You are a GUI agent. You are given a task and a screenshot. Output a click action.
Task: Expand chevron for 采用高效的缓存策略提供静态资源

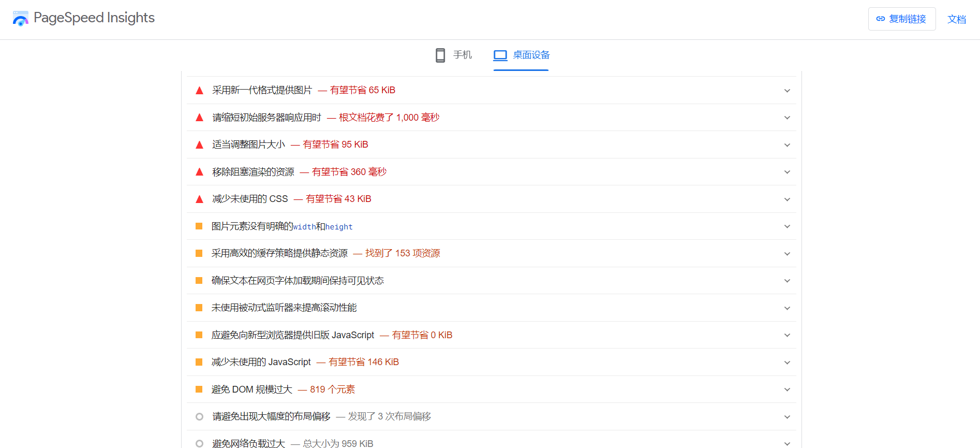787,254
